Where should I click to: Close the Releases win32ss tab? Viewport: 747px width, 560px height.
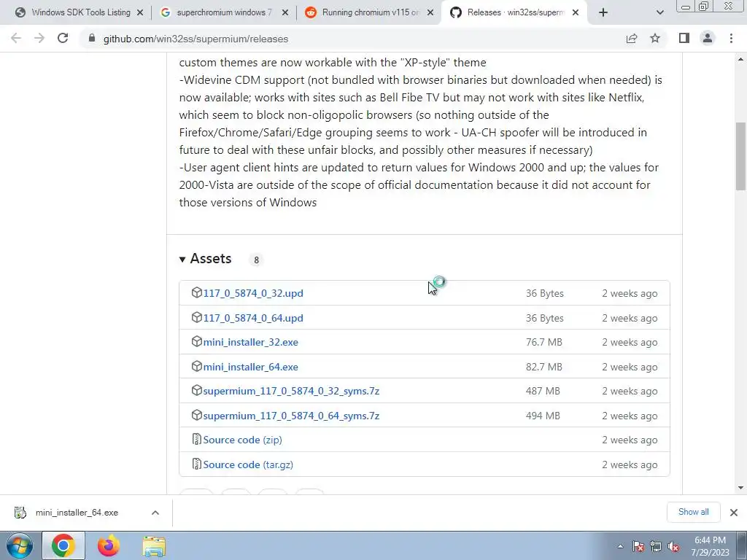[x=576, y=13]
